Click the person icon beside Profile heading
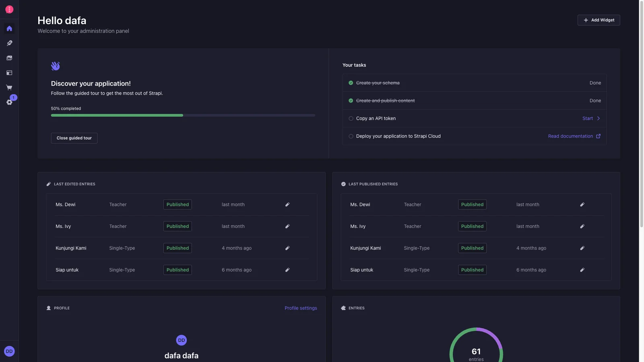644x362 pixels. [49, 308]
